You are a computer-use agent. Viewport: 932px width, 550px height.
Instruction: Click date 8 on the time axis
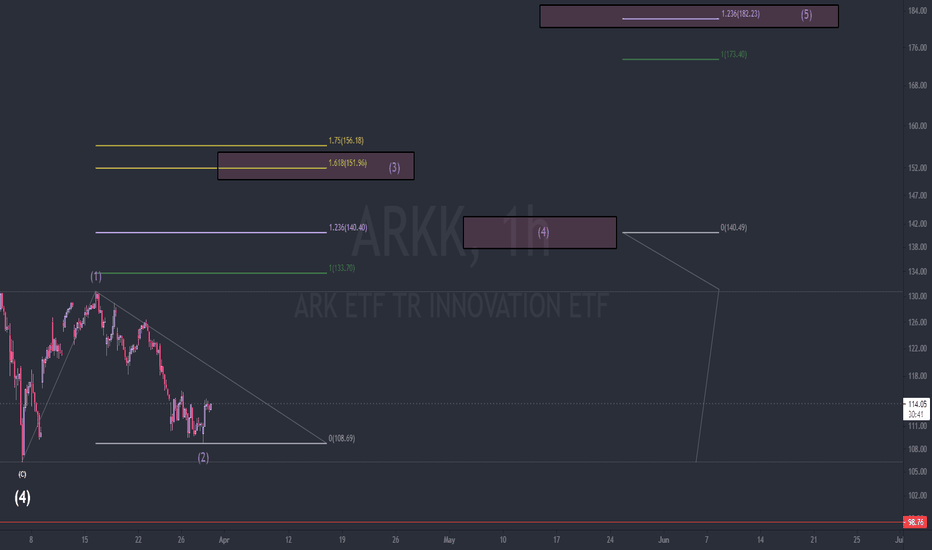coord(31,540)
